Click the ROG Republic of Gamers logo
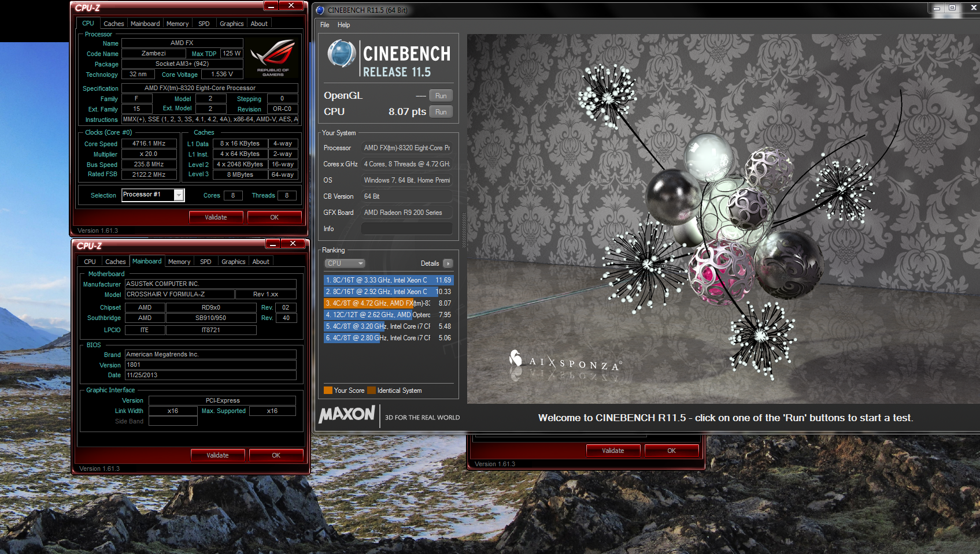The height and width of the screenshot is (554, 980). 273,57
